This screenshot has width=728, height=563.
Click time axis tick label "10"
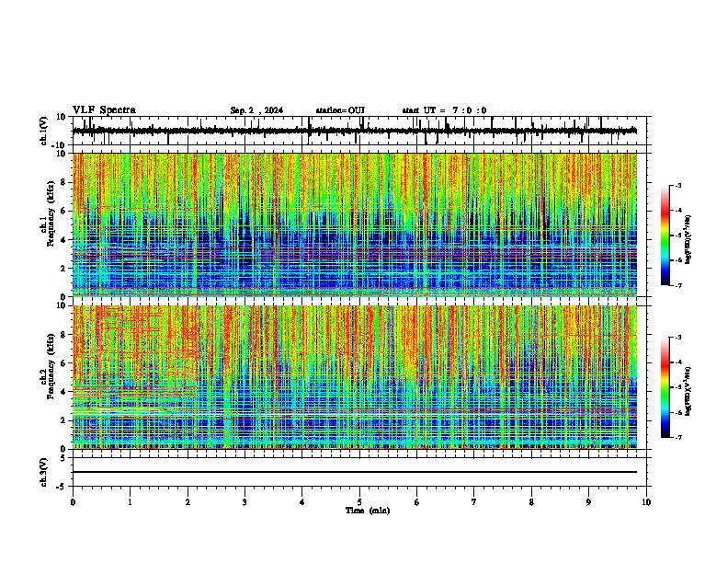pos(646,502)
